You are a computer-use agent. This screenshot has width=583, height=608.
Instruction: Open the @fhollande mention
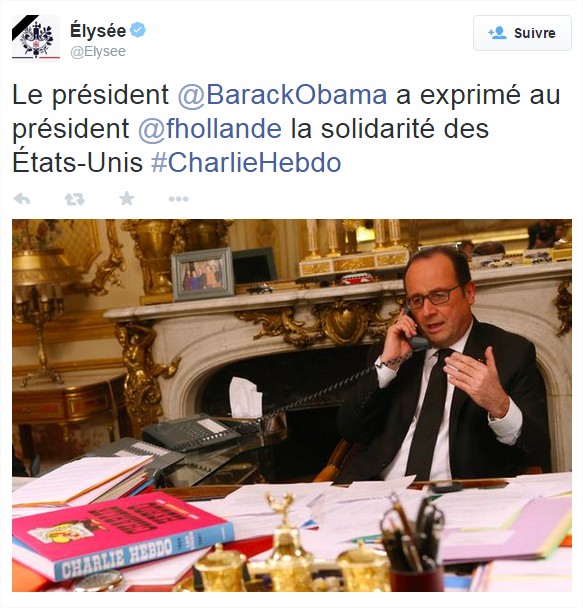pyautogui.click(x=210, y=129)
